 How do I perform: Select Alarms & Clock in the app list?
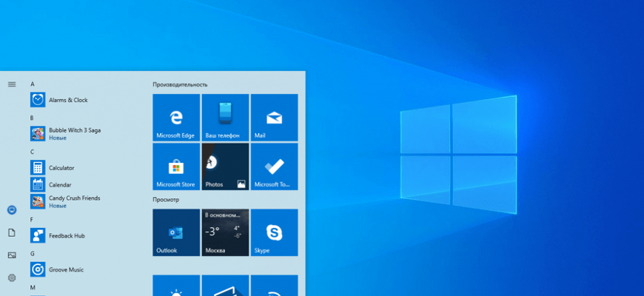(x=67, y=100)
